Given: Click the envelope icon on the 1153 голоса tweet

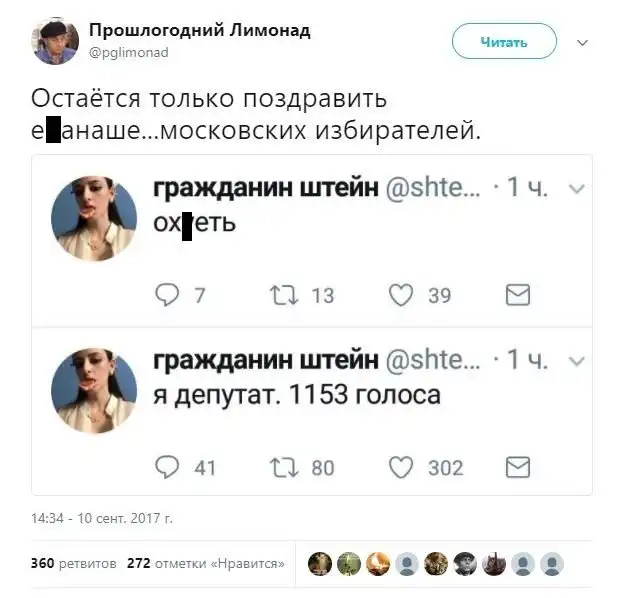Looking at the screenshot, I should (517, 466).
